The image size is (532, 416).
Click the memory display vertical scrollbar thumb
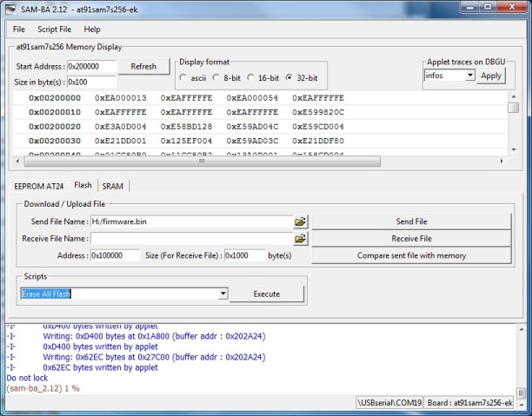514,108
